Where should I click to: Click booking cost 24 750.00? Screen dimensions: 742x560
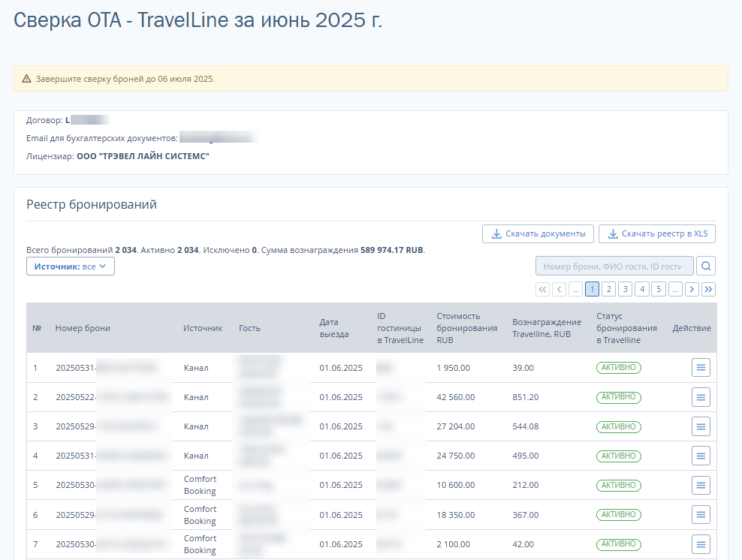click(456, 456)
